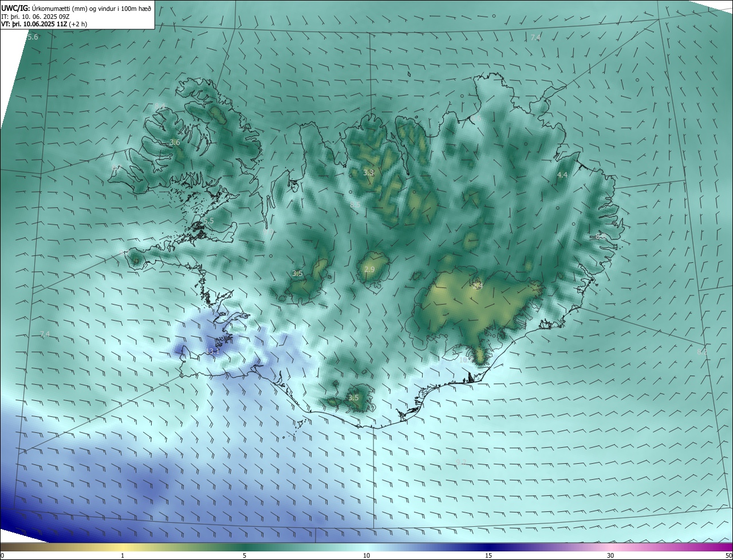Click the IT þri. 10. 06. 2025 09Z line
This screenshot has height=560, width=733.
[36, 16]
